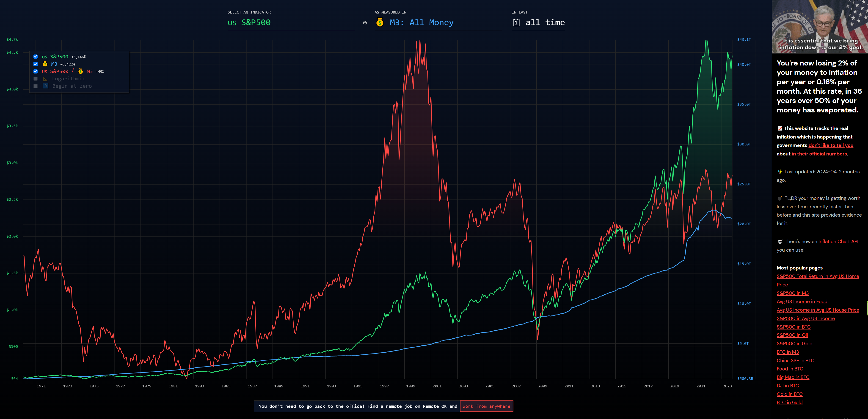Open the DJI in BTC link
This screenshot has height=419, width=868.
click(788, 386)
